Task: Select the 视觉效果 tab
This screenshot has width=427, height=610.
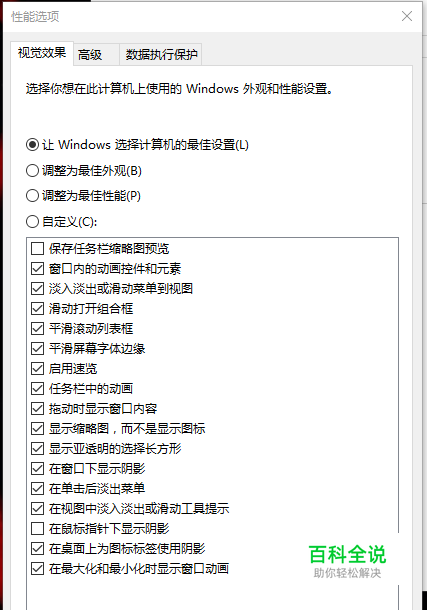Action: tap(42, 53)
